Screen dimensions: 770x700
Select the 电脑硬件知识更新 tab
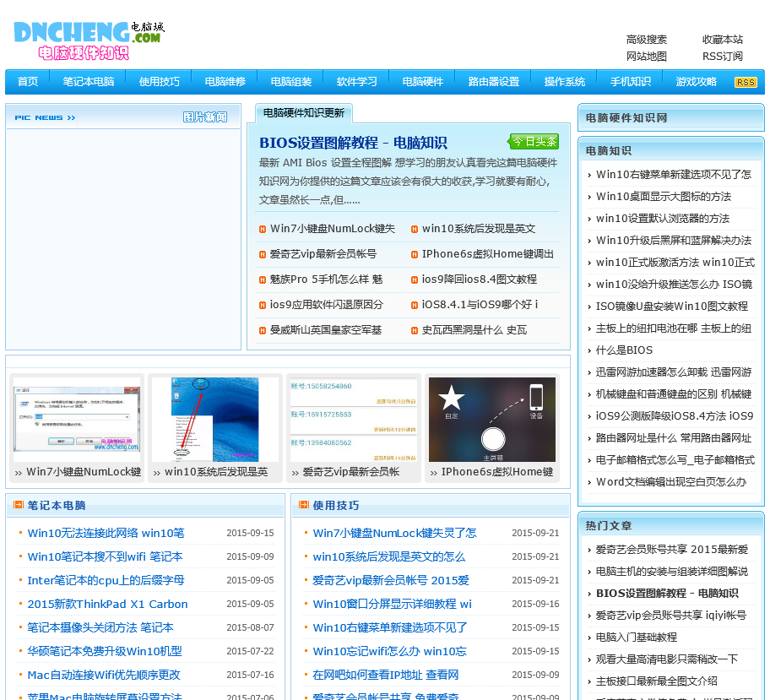coord(303,113)
